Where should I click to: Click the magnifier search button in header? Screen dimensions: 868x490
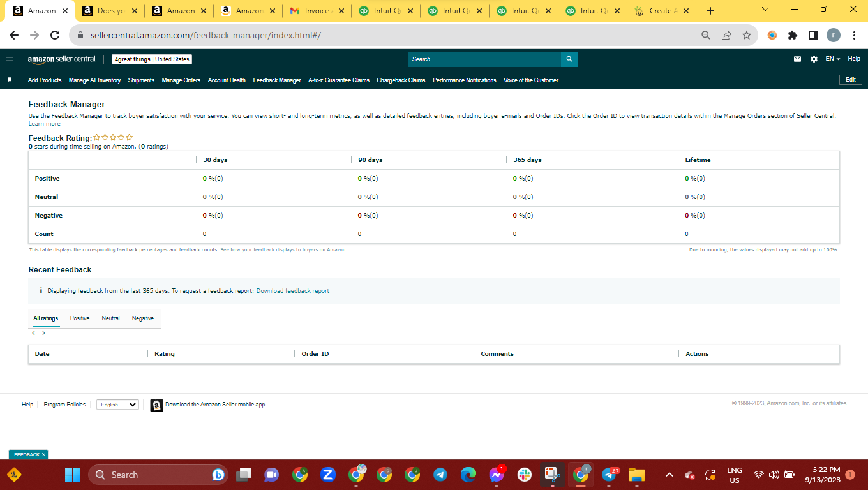[569, 59]
